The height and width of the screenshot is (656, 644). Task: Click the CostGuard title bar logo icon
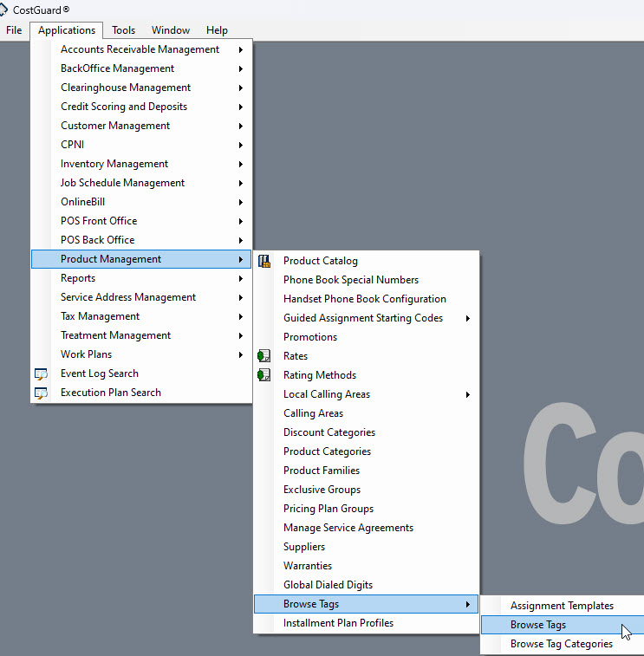coord(3,10)
